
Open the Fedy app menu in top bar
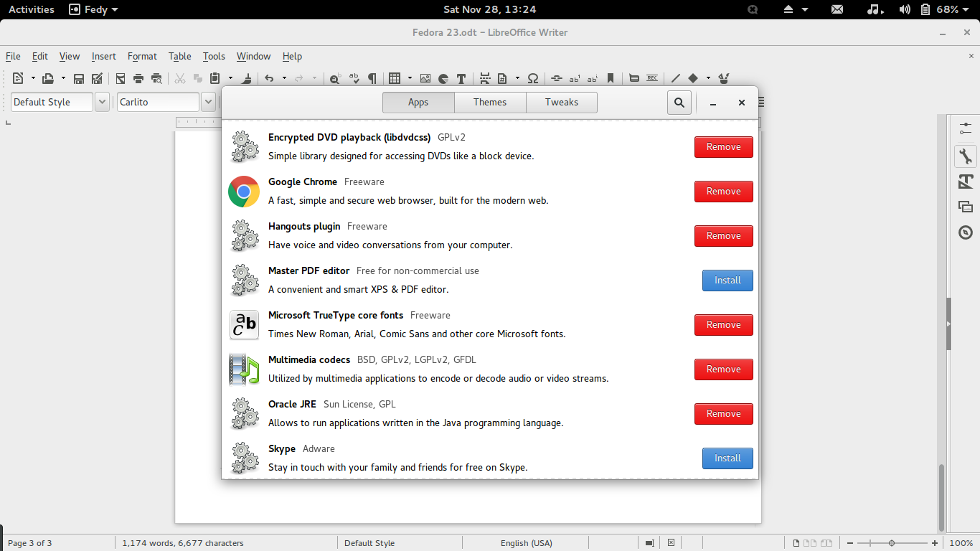click(x=93, y=9)
